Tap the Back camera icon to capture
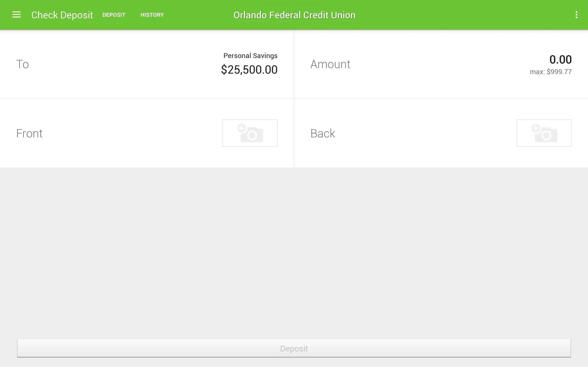This screenshot has height=367, width=588. [x=544, y=133]
